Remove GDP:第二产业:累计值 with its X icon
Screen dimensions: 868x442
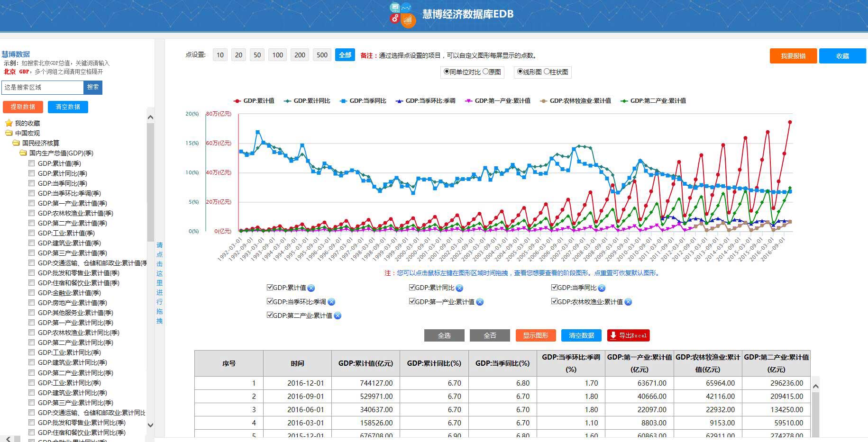coord(338,316)
